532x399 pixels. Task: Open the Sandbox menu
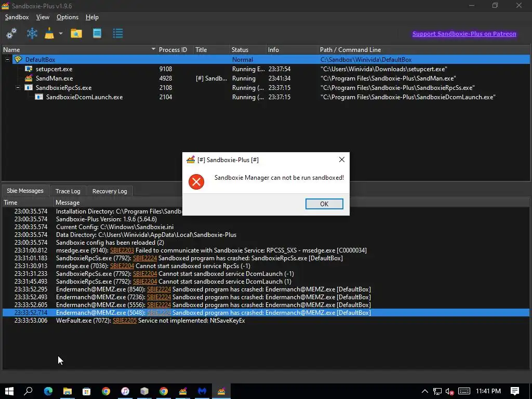17,17
